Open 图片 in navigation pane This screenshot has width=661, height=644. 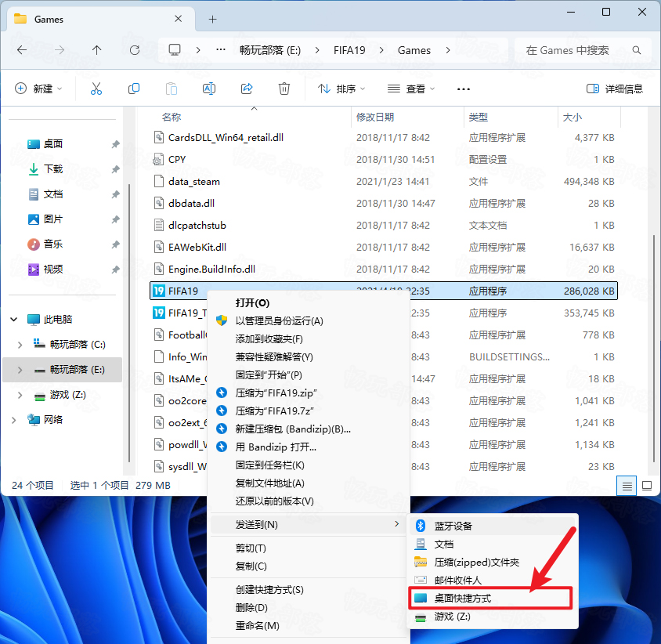coord(53,219)
